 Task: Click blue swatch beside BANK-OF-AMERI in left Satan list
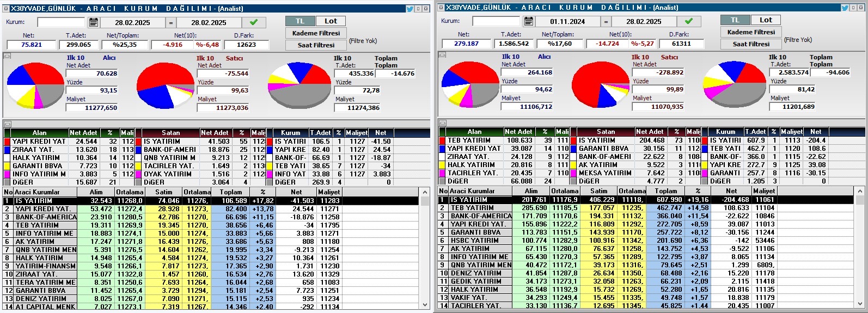[x=139, y=150]
